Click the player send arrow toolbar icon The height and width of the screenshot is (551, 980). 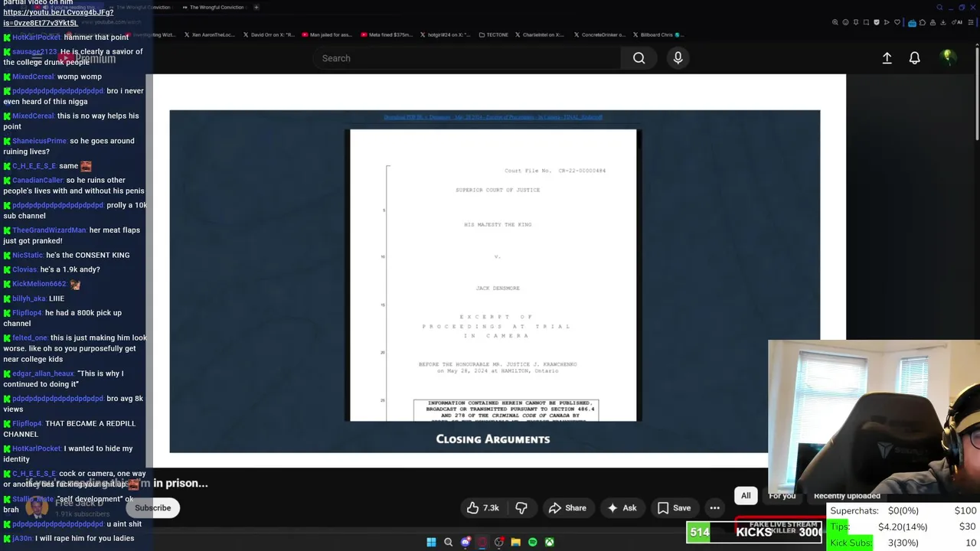tap(887, 22)
